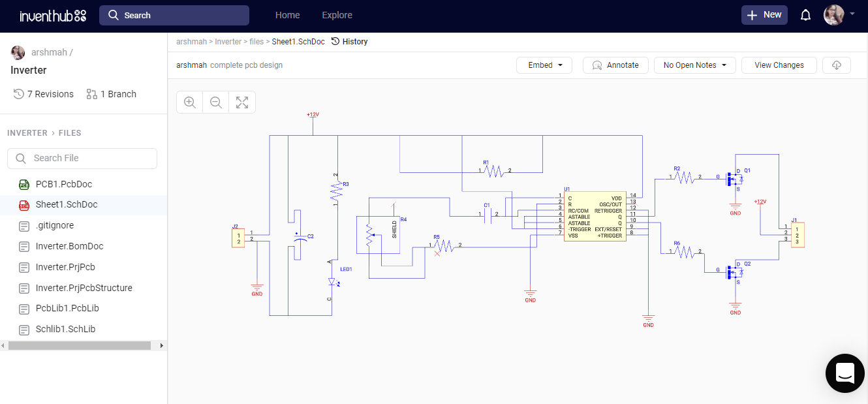Click the Search File input box

(x=82, y=158)
